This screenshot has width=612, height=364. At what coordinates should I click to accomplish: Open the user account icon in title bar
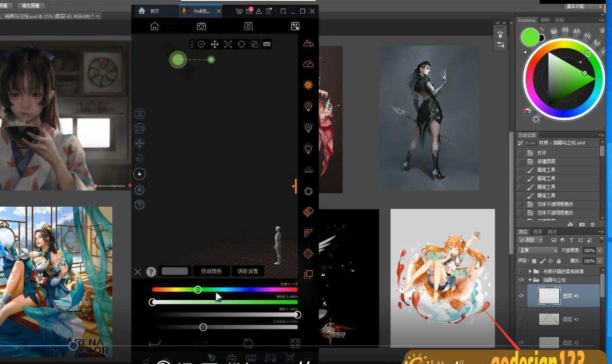coord(259,11)
